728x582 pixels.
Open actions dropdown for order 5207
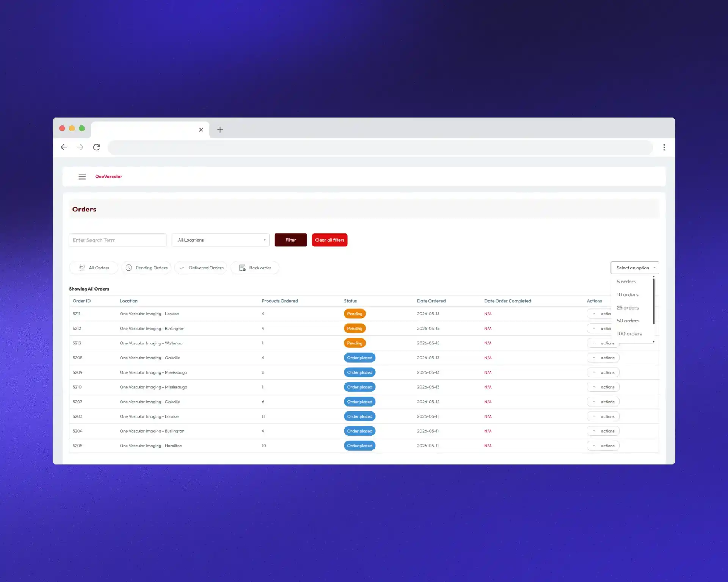point(603,402)
